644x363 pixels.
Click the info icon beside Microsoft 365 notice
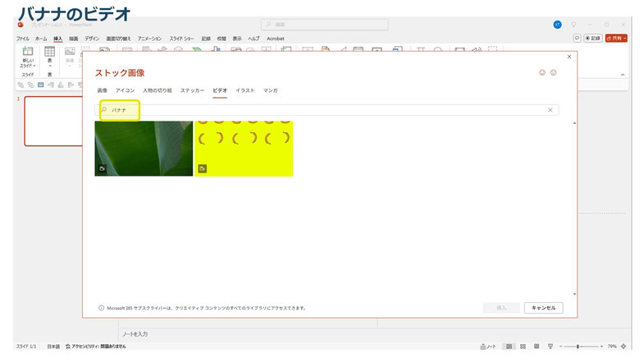coord(101,308)
